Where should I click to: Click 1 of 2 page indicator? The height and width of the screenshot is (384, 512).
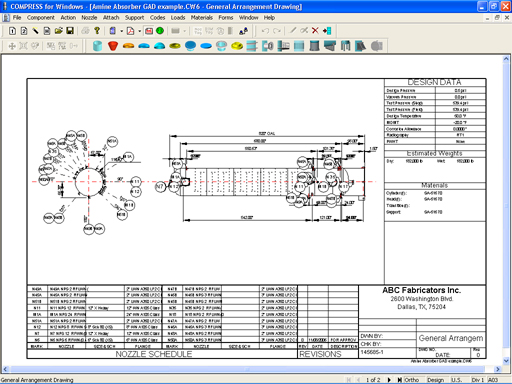(373, 380)
